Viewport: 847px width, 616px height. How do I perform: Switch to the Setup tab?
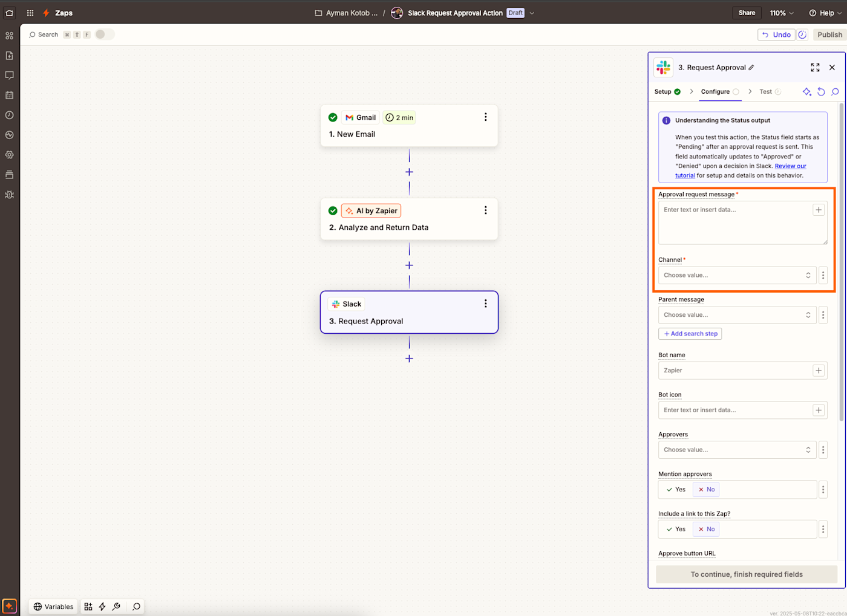pos(667,92)
